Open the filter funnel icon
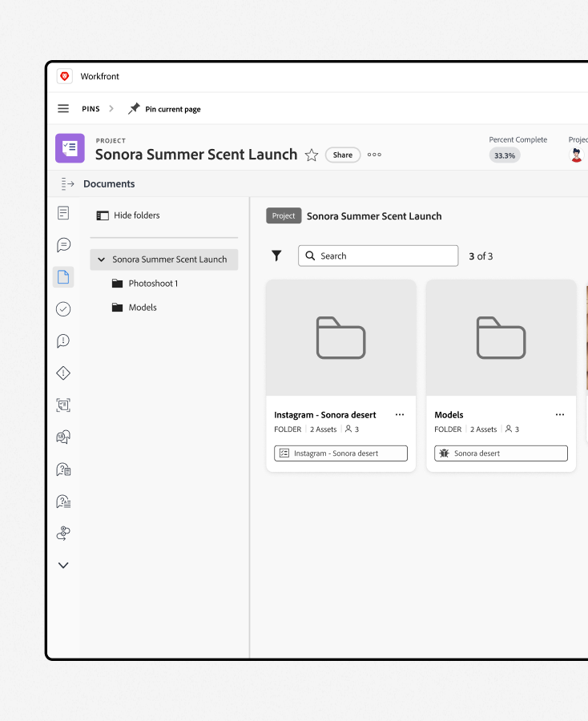 [276, 256]
